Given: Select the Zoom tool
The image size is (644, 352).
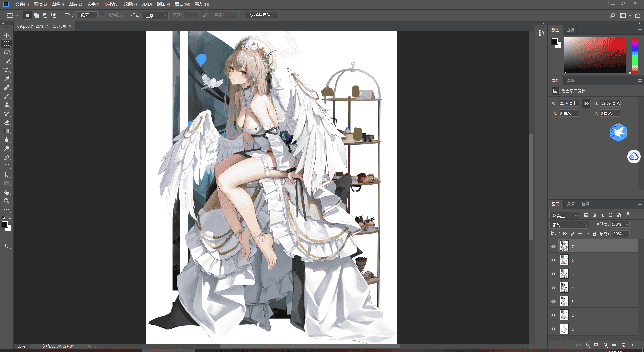Looking at the screenshot, I should click(x=7, y=201).
